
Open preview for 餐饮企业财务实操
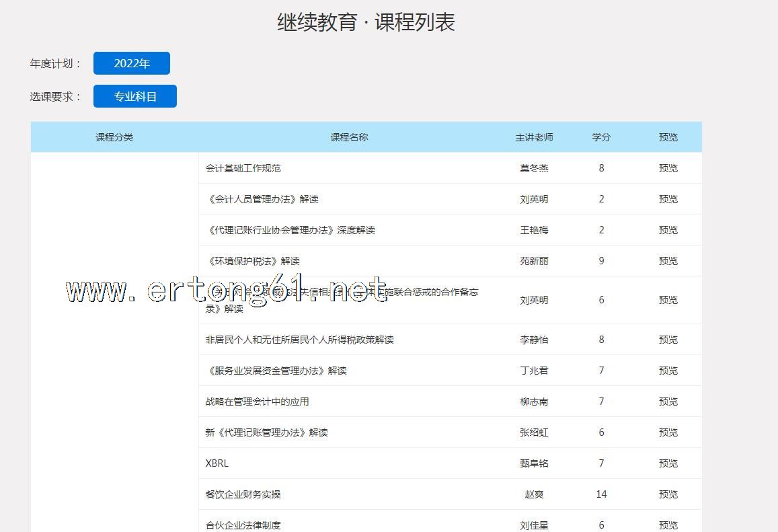(x=668, y=494)
